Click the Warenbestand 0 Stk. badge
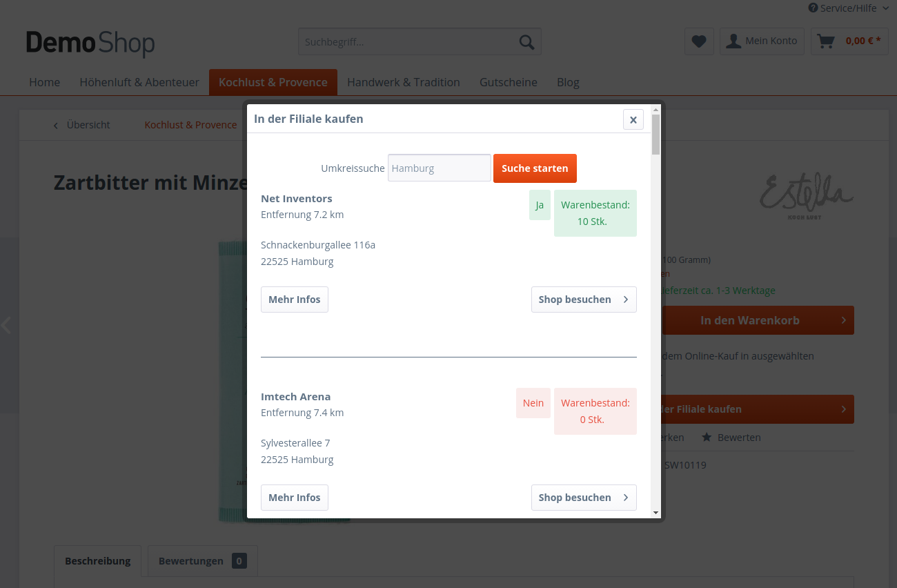The width and height of the screenshot is (897, 588). (x=595, y=411)
